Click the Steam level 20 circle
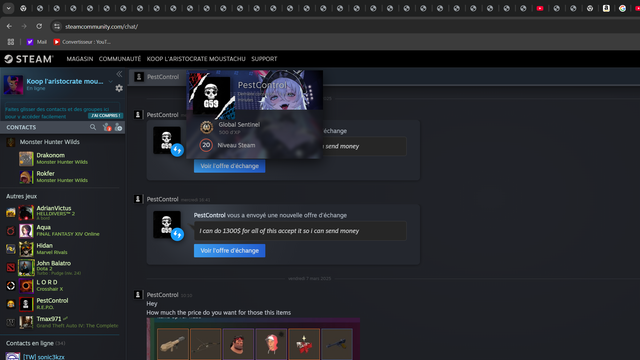The image size is (640, 360). 206,145
